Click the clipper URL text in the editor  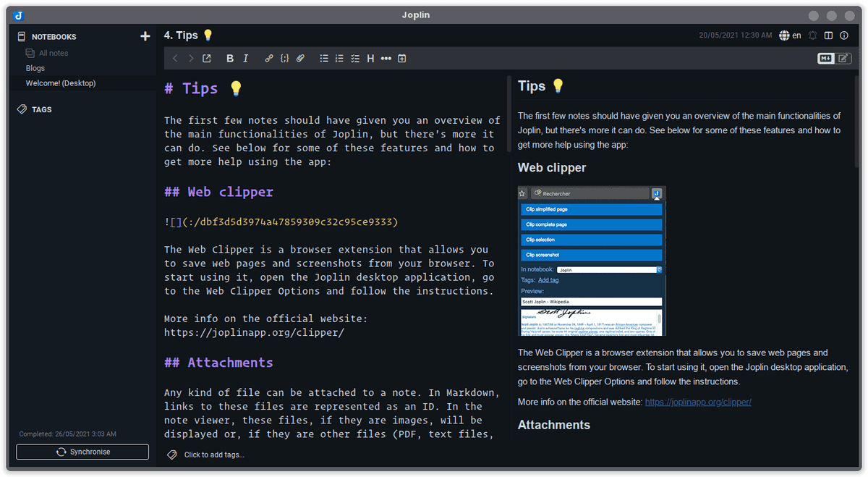click(x=254, y=333)
